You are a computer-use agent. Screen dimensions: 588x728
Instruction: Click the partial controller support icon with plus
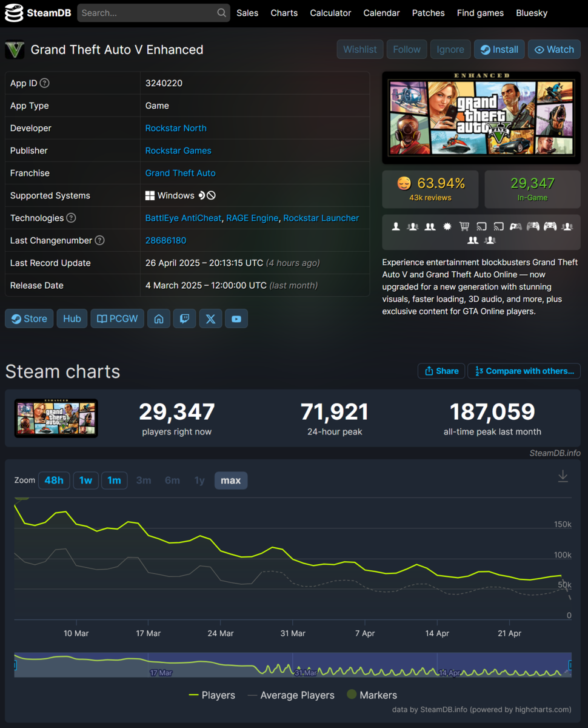tap(515, 226)
